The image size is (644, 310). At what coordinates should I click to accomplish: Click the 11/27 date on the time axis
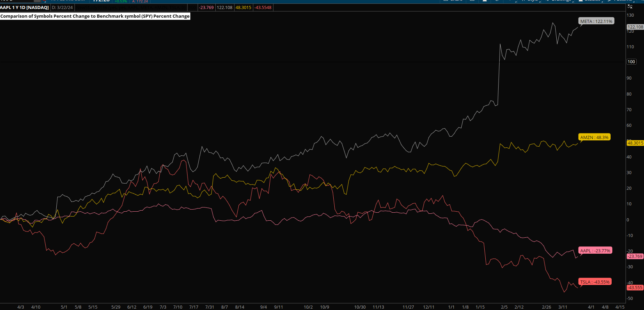point(408,307)
